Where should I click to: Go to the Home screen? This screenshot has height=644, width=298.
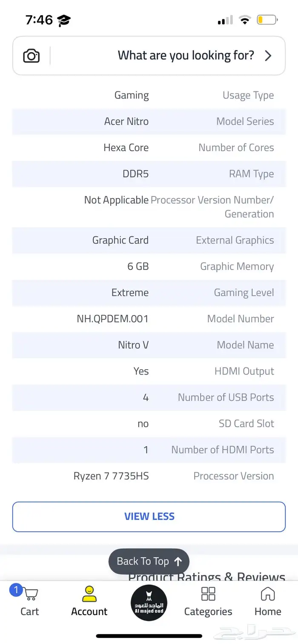point(267,600)
